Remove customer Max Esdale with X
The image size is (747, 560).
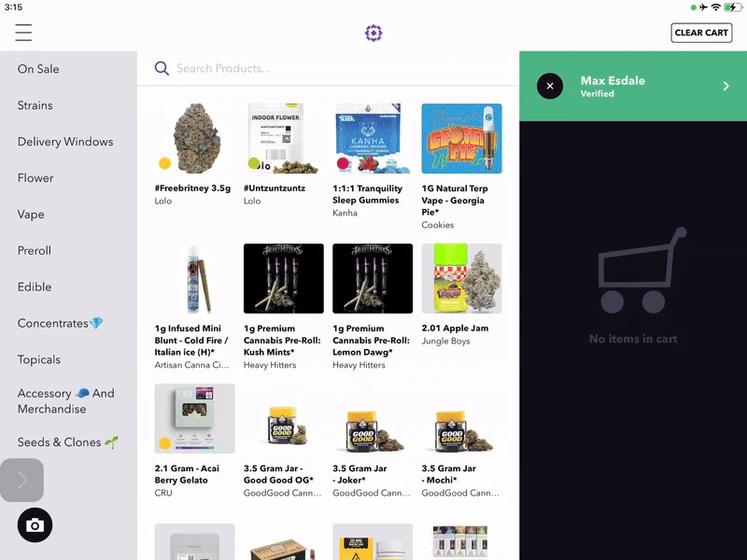pyautogui.click(x=550, y=86)
